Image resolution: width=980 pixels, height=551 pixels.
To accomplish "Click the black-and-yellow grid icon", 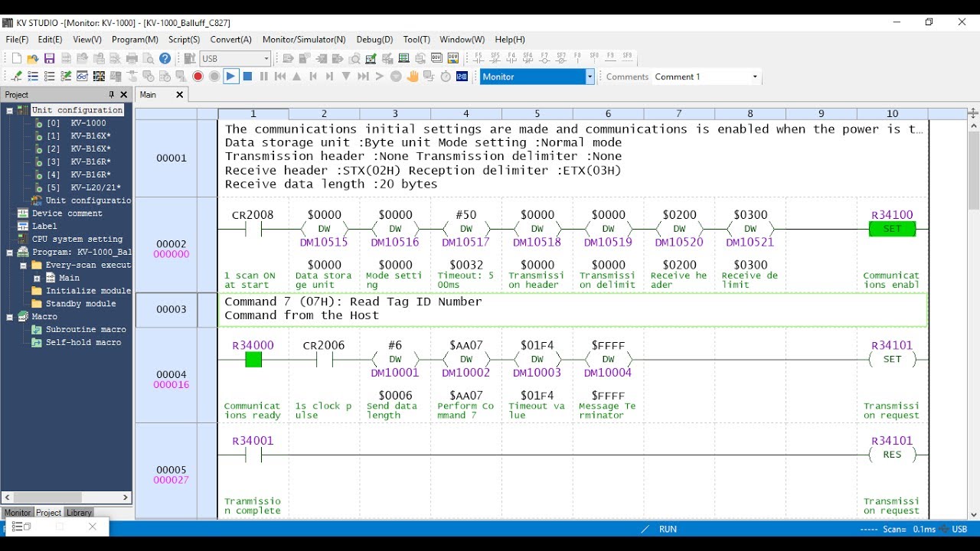I will click(99, 77).
